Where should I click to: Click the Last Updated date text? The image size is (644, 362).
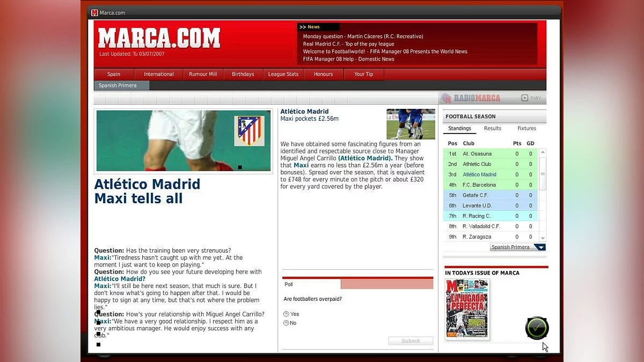[132, 54]
